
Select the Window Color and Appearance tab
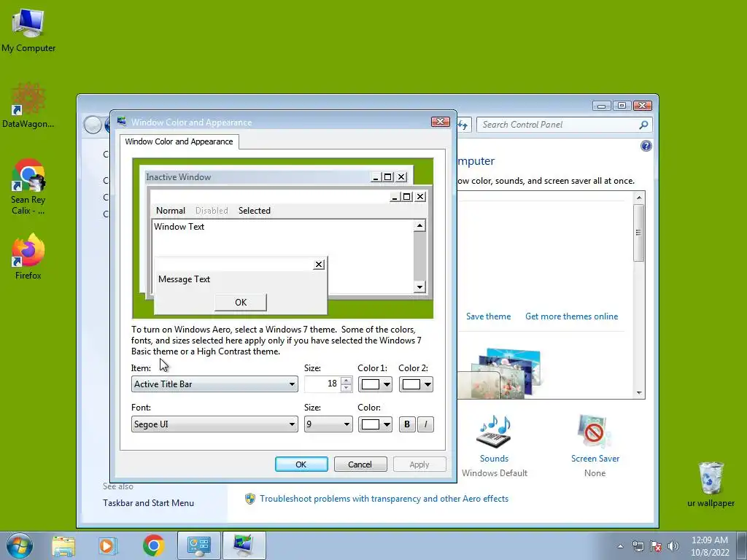pyautogui.click(x=179, y=141)
